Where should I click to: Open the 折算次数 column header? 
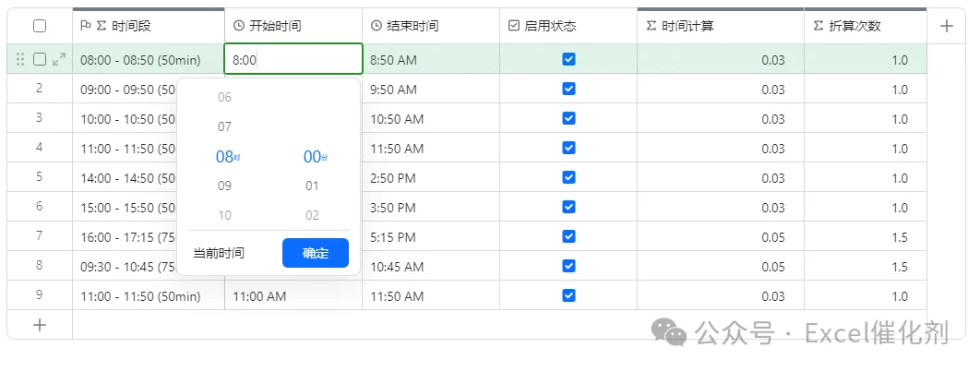(866, 26)
